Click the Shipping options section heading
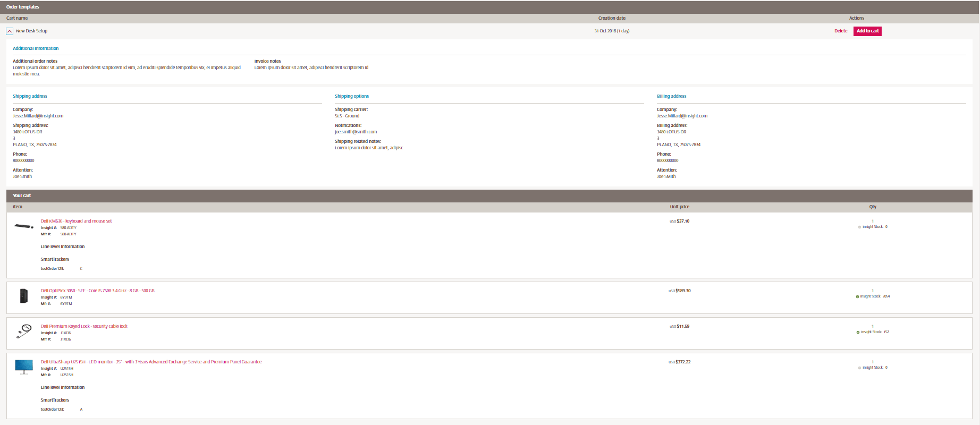 click(351, 96)
